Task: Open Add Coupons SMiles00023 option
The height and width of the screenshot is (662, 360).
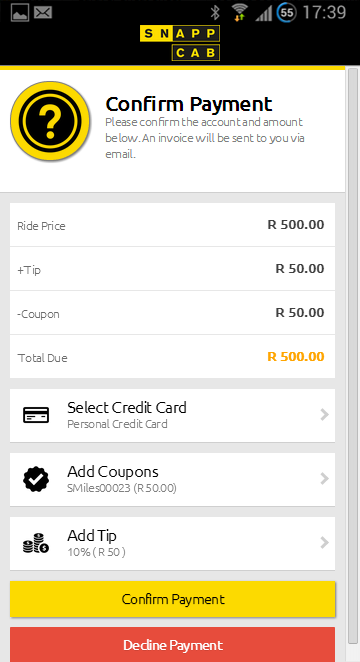Action: (172, 479)
